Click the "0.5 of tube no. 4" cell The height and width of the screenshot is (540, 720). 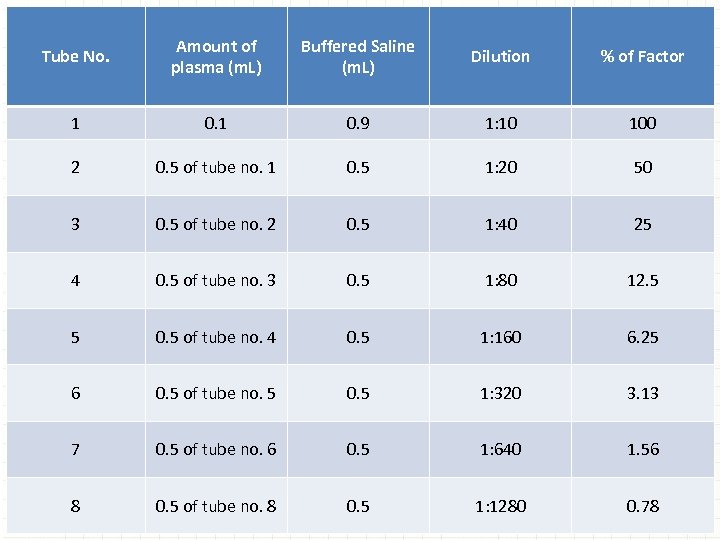coord(215,337)
